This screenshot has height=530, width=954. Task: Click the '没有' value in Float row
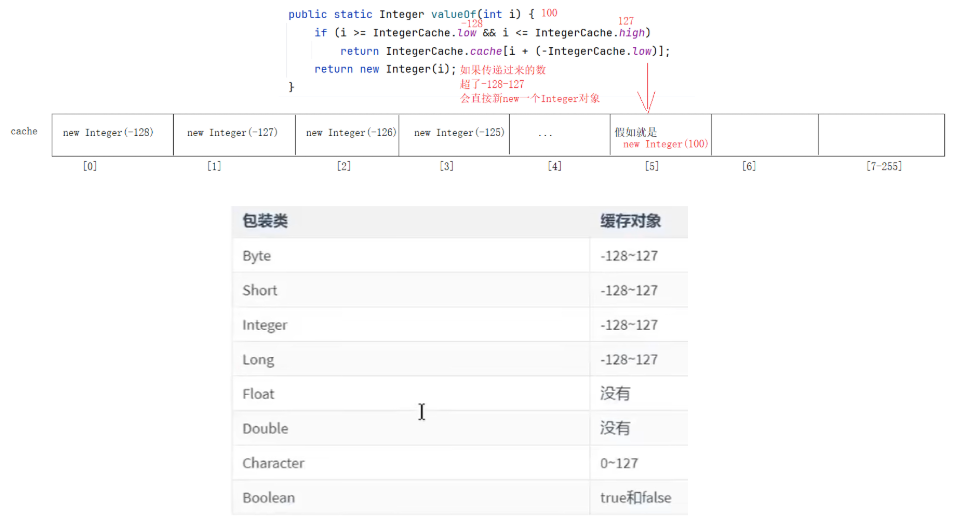tap(615, 394)
